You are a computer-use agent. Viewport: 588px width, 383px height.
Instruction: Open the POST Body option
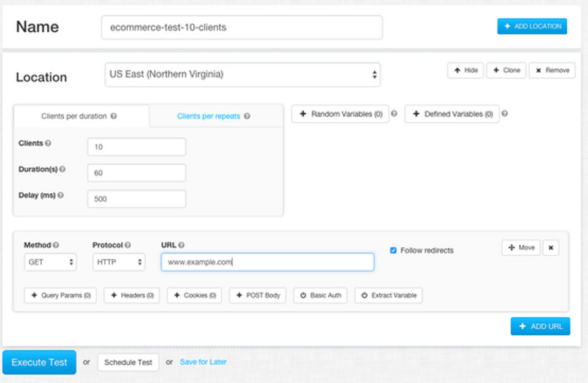click(257, 296)
